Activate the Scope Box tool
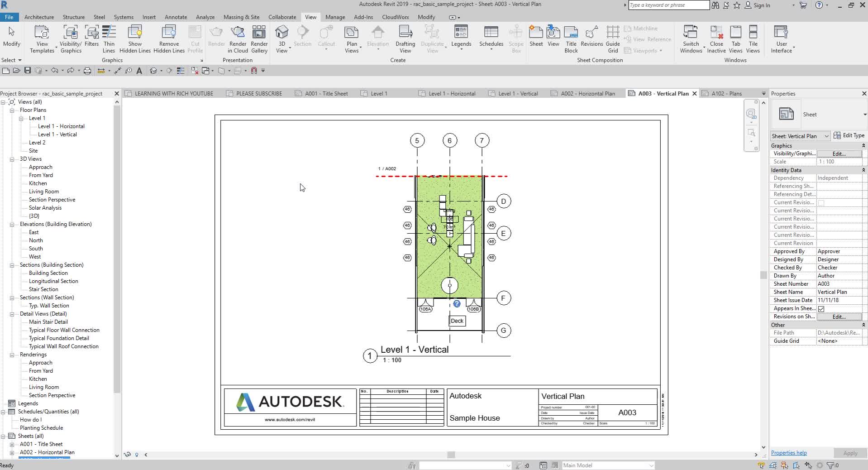The image size is (868, 470). pos(515,38)
